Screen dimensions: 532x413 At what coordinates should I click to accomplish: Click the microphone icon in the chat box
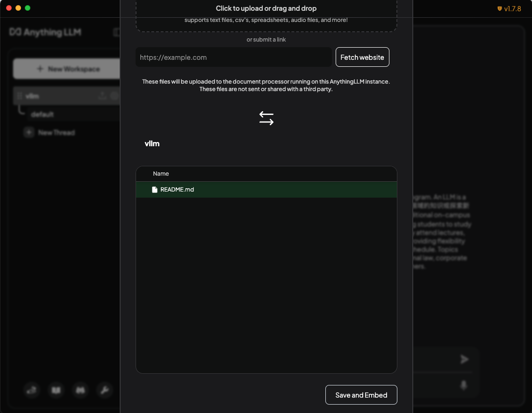point(463,385)
